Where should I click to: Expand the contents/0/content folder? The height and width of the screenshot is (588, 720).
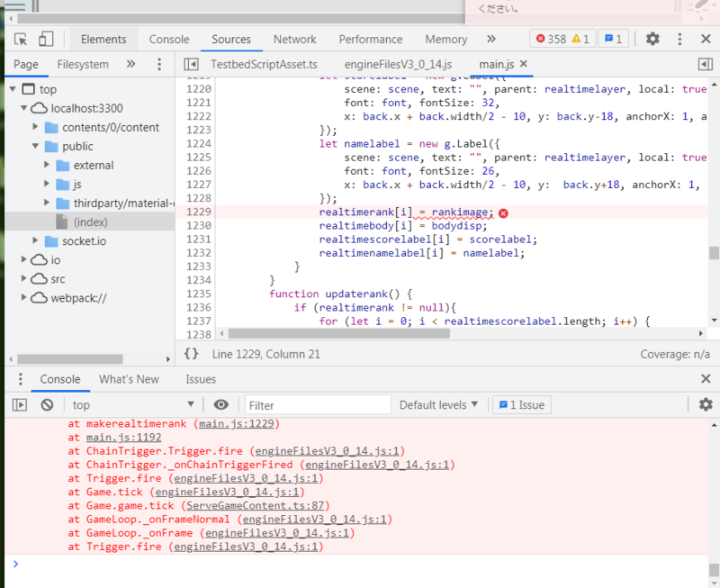(35, 126)
